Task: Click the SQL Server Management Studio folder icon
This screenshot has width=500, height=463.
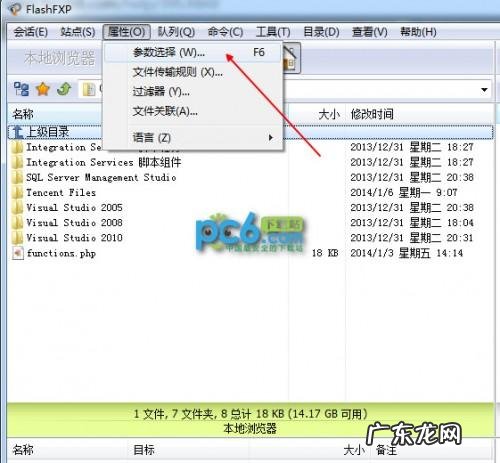Action: click(x=18, y=177)
